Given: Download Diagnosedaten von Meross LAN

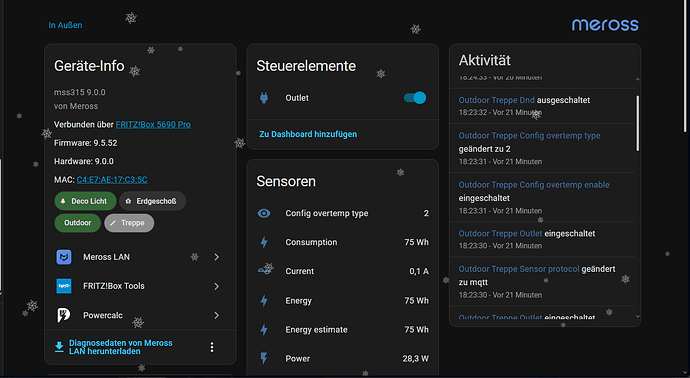Looking at the screenshot, I should pos(121,347).
